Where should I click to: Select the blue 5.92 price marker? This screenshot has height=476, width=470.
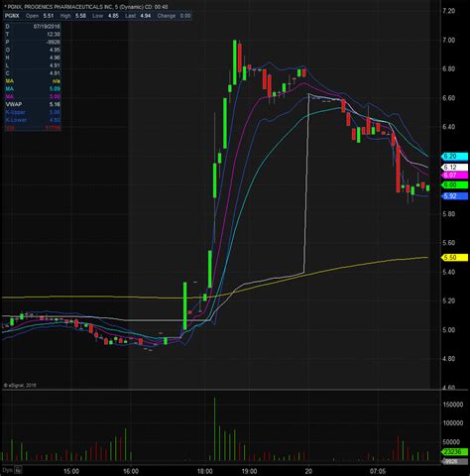[x=455, y=196]
